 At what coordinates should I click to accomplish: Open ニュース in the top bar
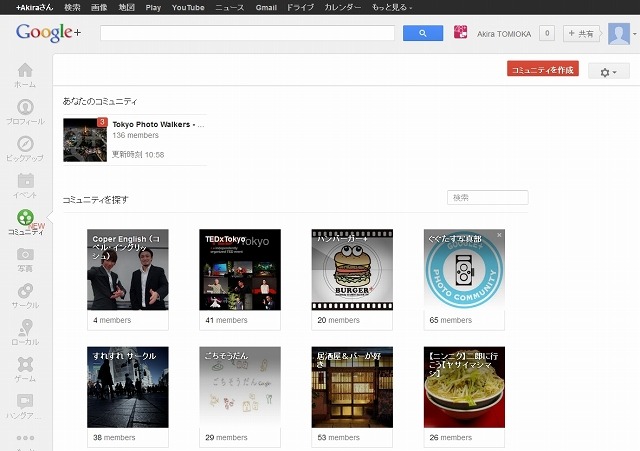[229, 7]
